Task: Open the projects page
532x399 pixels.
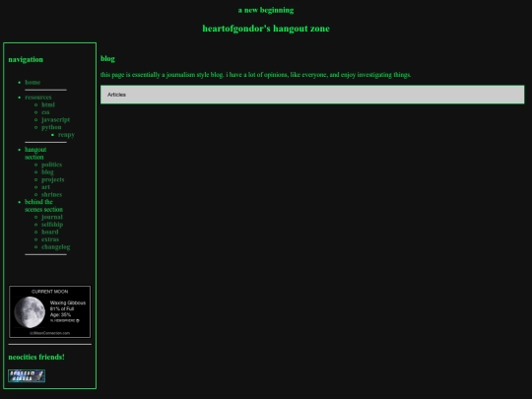Action: click(x=52, y=179)
